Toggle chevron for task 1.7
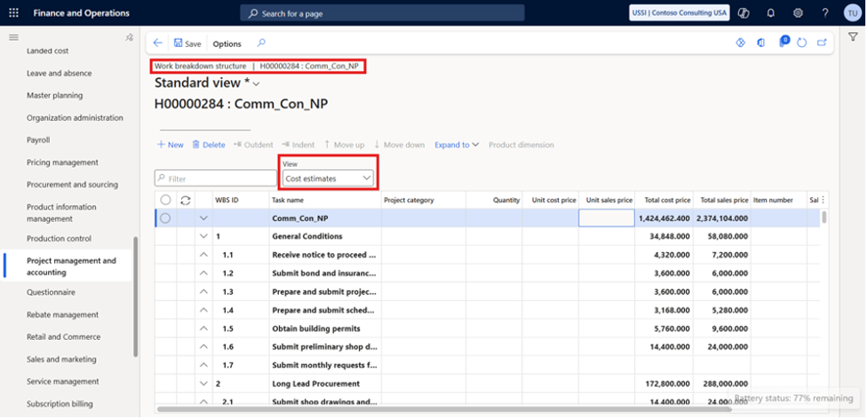Image resolution: width=868 pixels, height=419 pixels. click(x=203, y=366)
